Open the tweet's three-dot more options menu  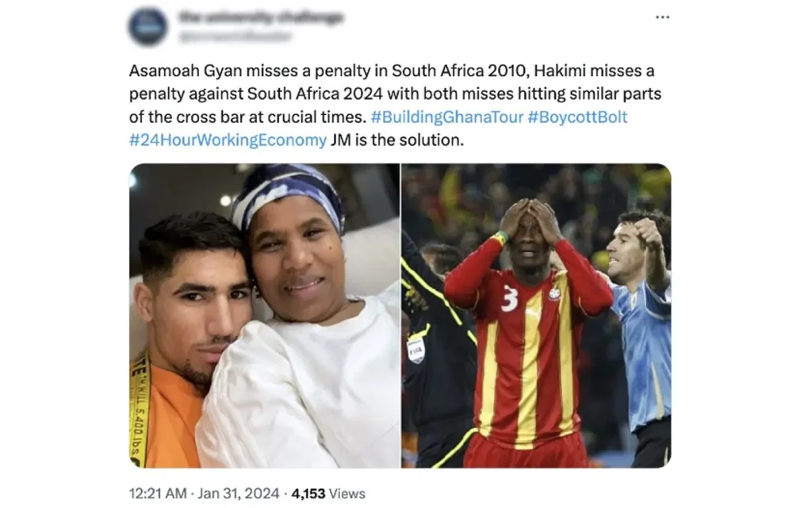662,17
